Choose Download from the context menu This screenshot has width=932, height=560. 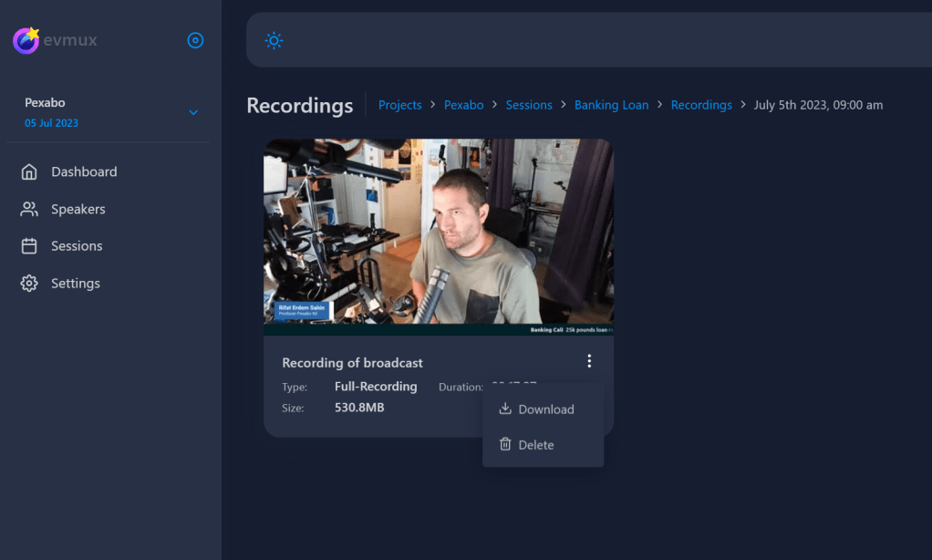(x=543, y=409)
